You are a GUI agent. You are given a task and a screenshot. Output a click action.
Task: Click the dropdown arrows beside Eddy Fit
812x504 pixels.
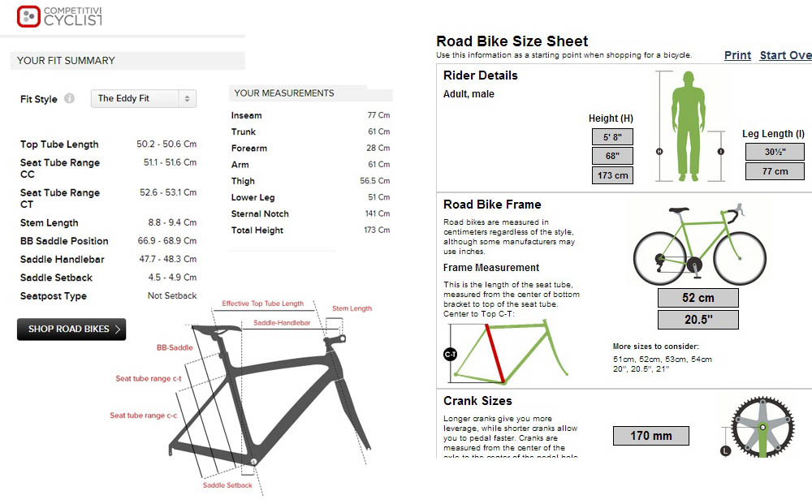click(187, 98)
